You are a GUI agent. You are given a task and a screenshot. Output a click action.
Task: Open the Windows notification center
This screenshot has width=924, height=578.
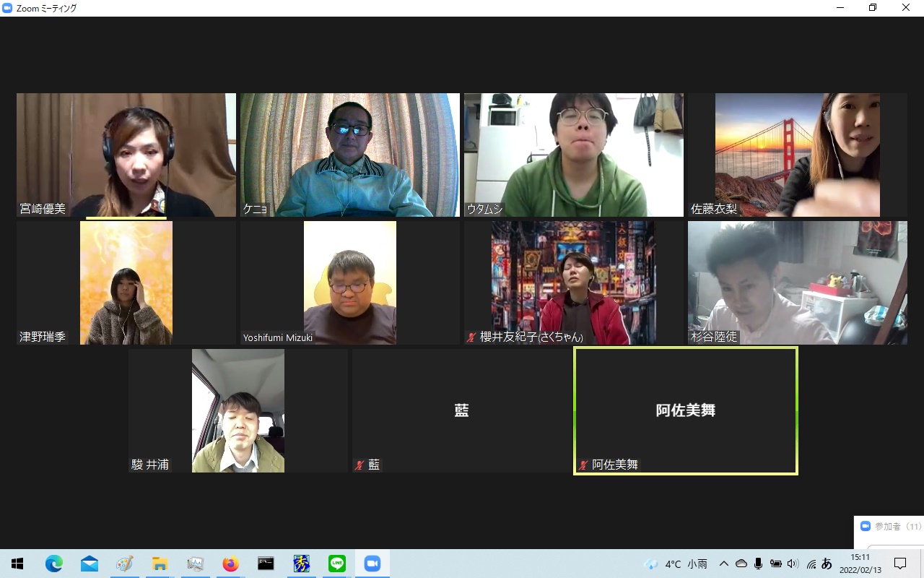click(900, 564)
